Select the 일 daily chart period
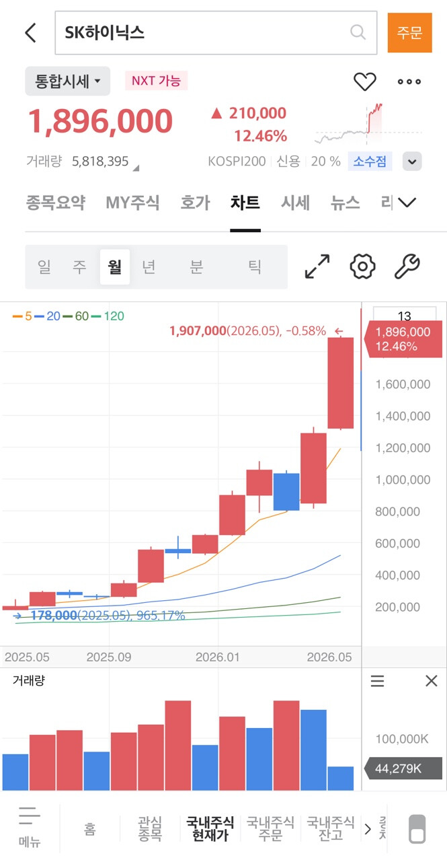The image size is (447, 868). (x=44, y=267)
